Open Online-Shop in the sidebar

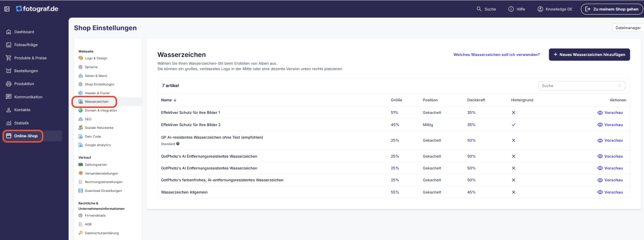click(26, 136)
